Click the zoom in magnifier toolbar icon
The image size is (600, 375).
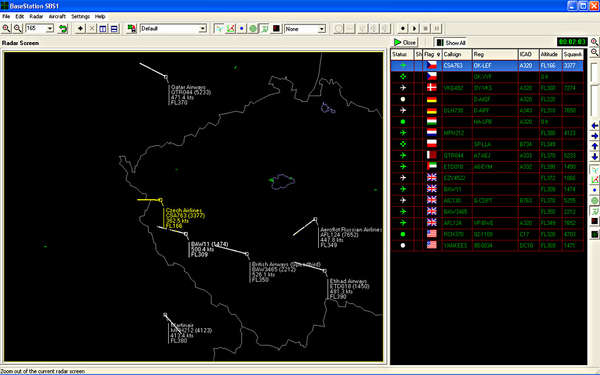7,29
